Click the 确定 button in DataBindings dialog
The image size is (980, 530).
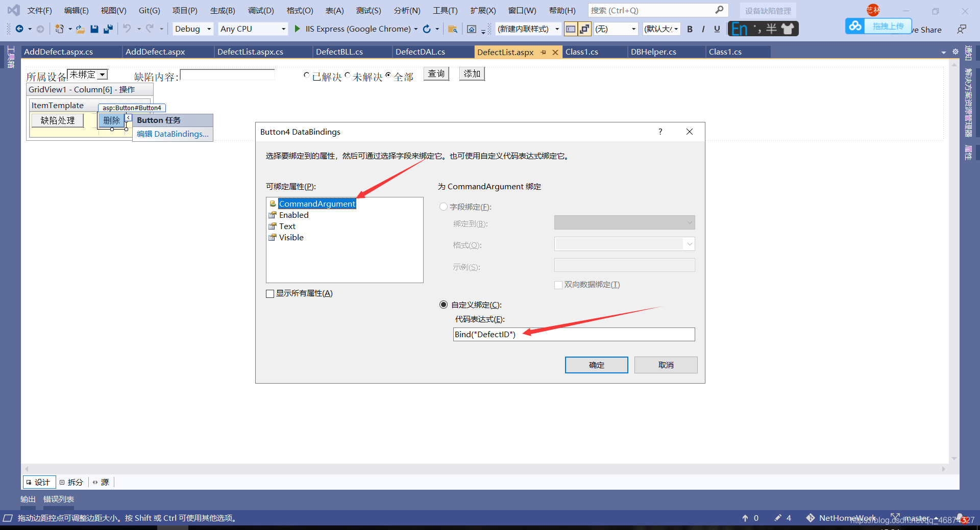596,365
